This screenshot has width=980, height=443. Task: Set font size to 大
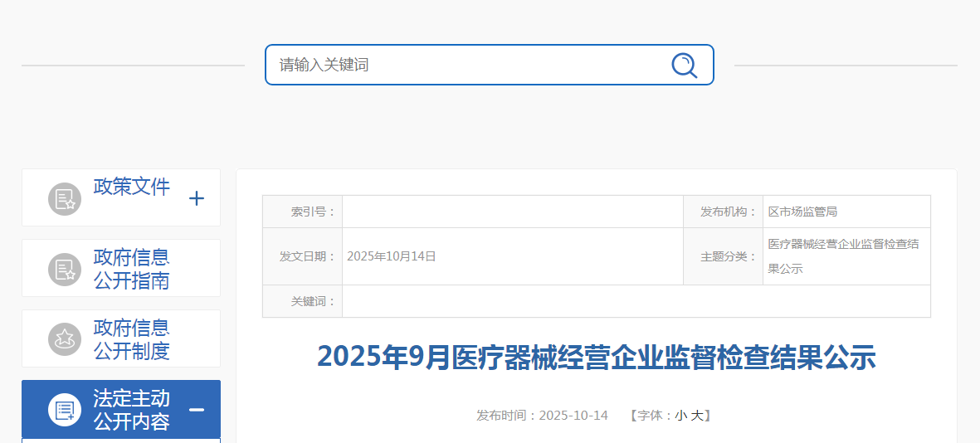tap(696, 416)
